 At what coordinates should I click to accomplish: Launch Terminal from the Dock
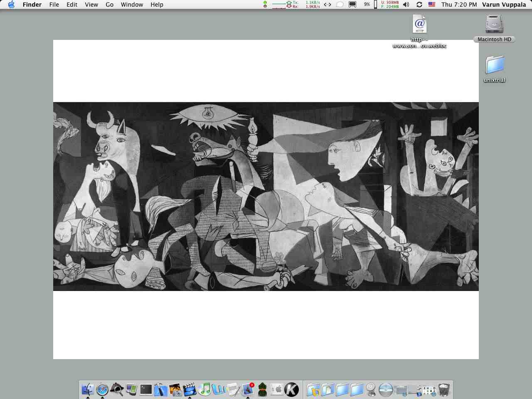pyautogui.click(x=146, y=389)
